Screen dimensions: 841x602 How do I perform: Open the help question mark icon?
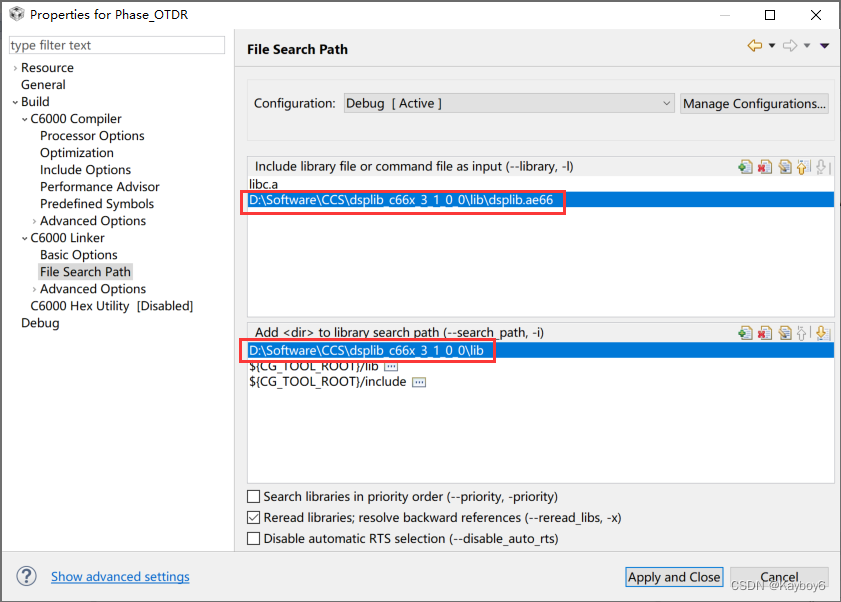tap(26, 576)
